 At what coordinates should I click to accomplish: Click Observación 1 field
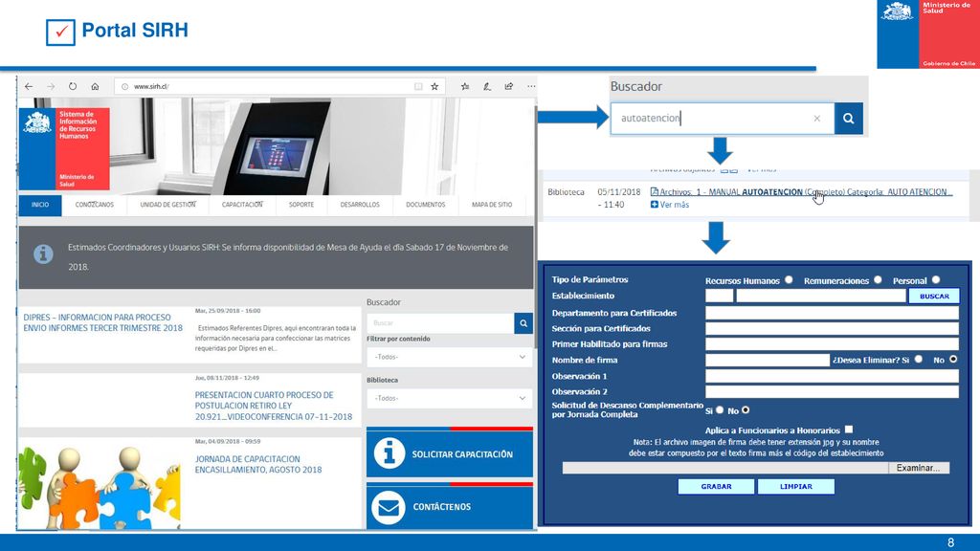click(x=832, y=375)
